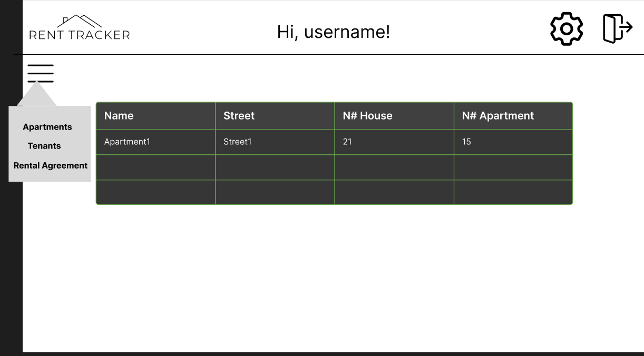Select the menu bars icon below the header
This screenshot has width=644, height=356.
(x=40, y=73)
